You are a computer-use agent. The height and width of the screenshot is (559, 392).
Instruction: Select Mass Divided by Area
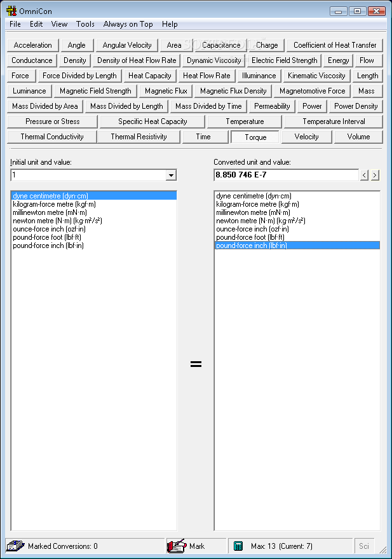45,107
